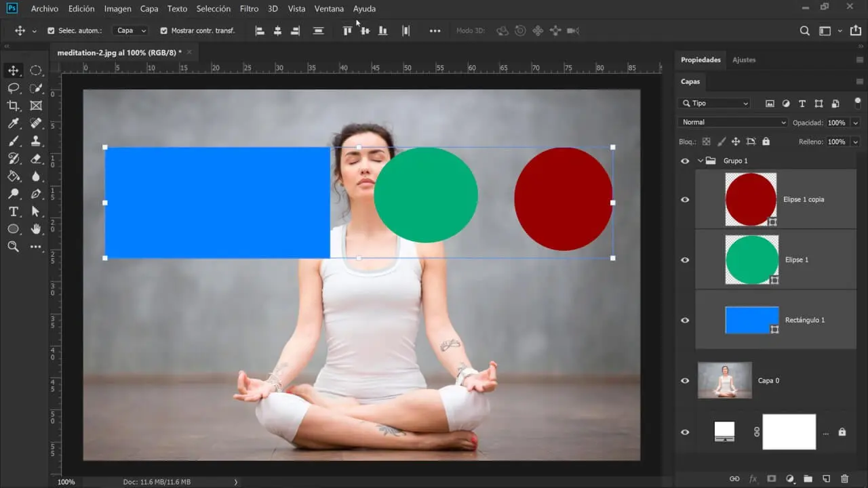Select the Brush tool
The height and width of the screenshot is (488, 868).
[x=13, y=141]
